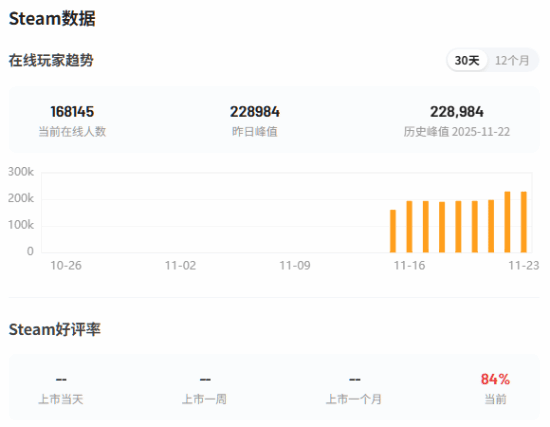Switch trend view to 30天
The image size is (550, 427).
point(467,60)
